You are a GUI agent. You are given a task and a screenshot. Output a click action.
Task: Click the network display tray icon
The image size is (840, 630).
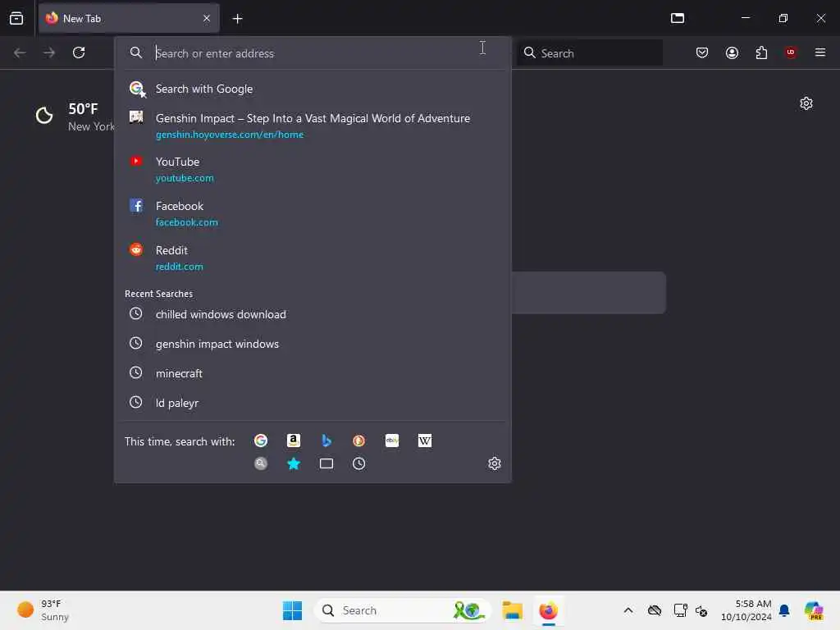point(680,610)
